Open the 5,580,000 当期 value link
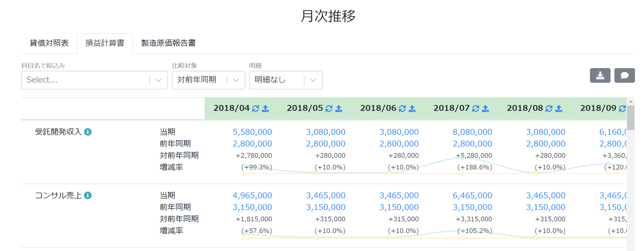644x251 pixels. (x=252, y=132)
